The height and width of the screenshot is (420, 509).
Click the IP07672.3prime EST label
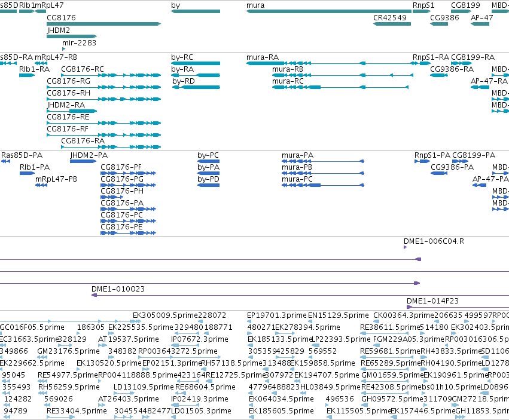click(200, 339)
